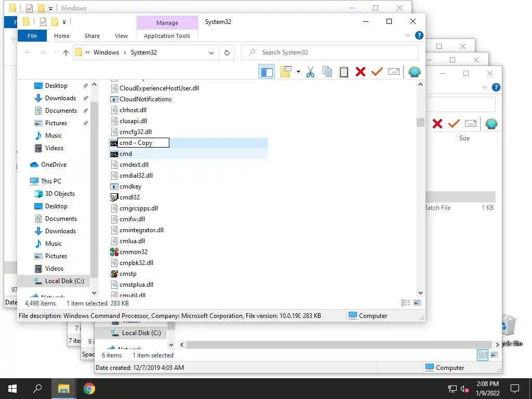This screenshot has width=532, height=399.
Task: Click orange checkmark icon in background window
Action: (x=454, y=124)
